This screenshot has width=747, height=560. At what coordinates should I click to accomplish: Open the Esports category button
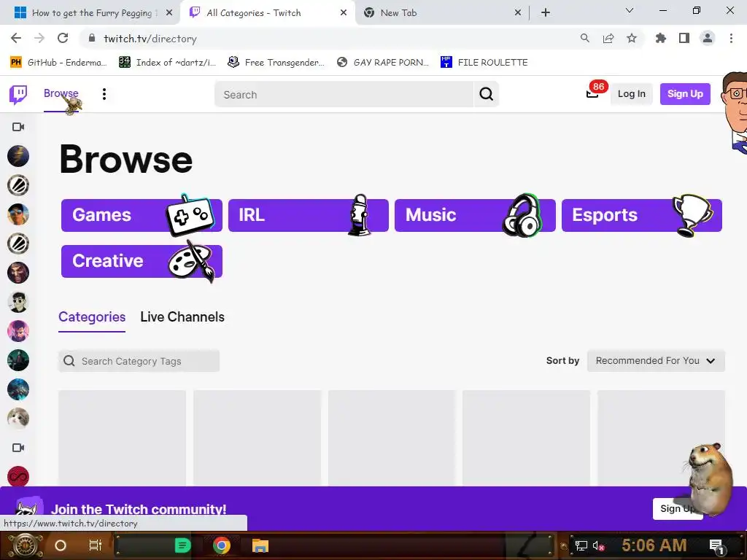pyautogui.click(x=642, y=215)
